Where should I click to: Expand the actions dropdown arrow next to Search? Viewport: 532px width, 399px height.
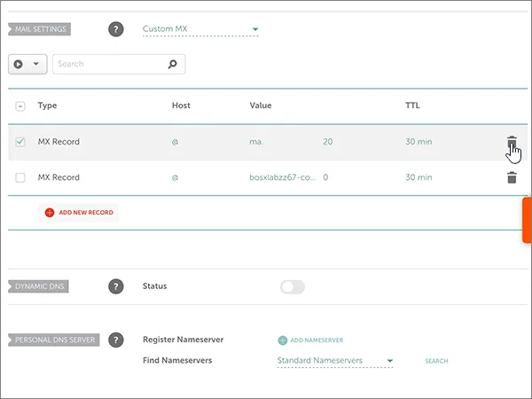36,64
